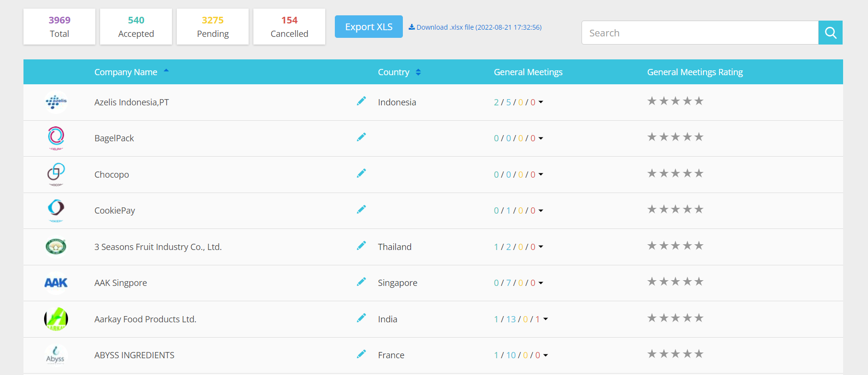The width and height of the screenshot is (868, 375).
Task: Open Azelis Indonesia company logo
Action: pyautogui.click(x=56, y=102)
